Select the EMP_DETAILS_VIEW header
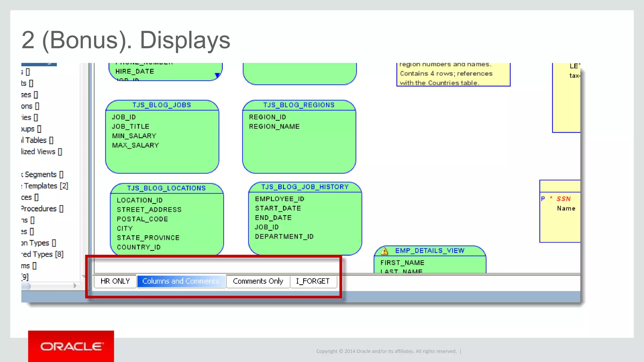 pyautogui.click(x=430, y=251)
